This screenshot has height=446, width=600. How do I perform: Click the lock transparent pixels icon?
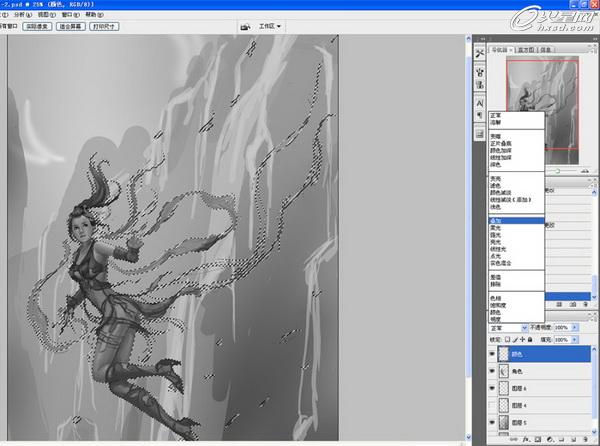pos(509,340)
